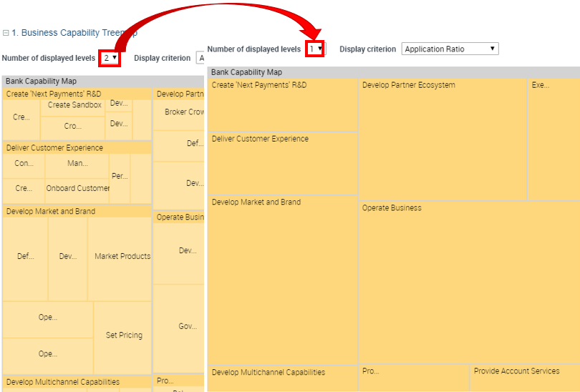This screenshot has height=392, width=580.
Task: Open the levels dropdown showing 1
Action: 315,49
